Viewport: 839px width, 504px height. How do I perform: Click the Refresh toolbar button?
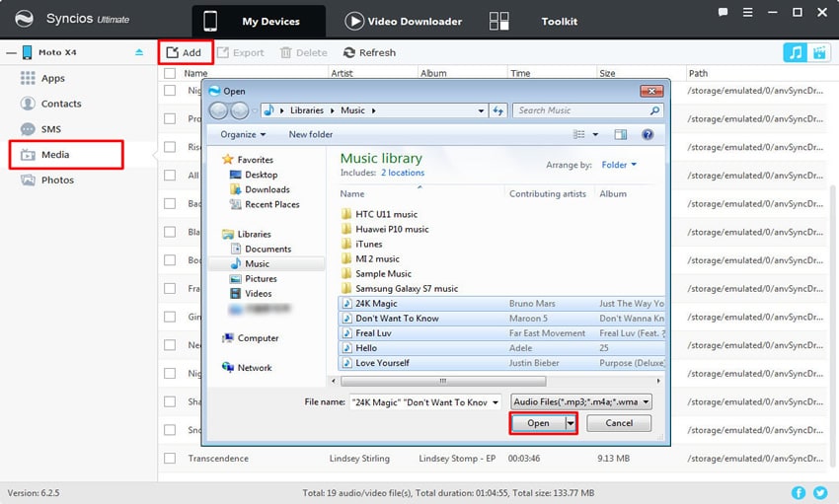point(370,52)
